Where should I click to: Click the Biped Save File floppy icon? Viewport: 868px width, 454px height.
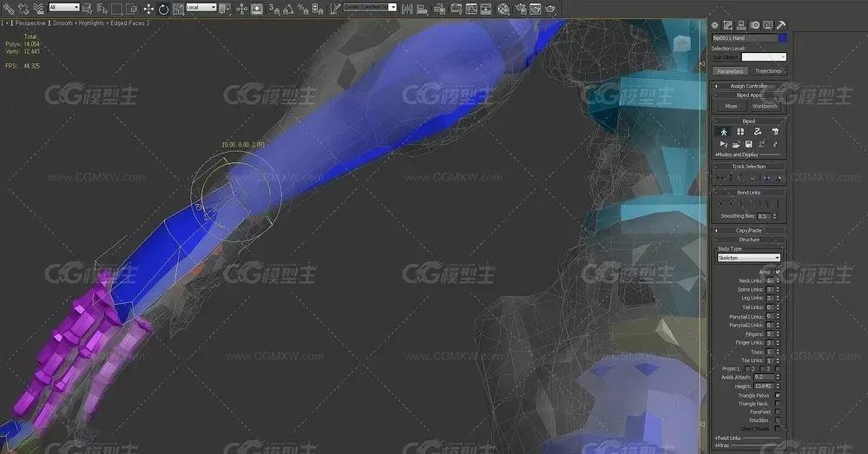[x=748, y=144]
